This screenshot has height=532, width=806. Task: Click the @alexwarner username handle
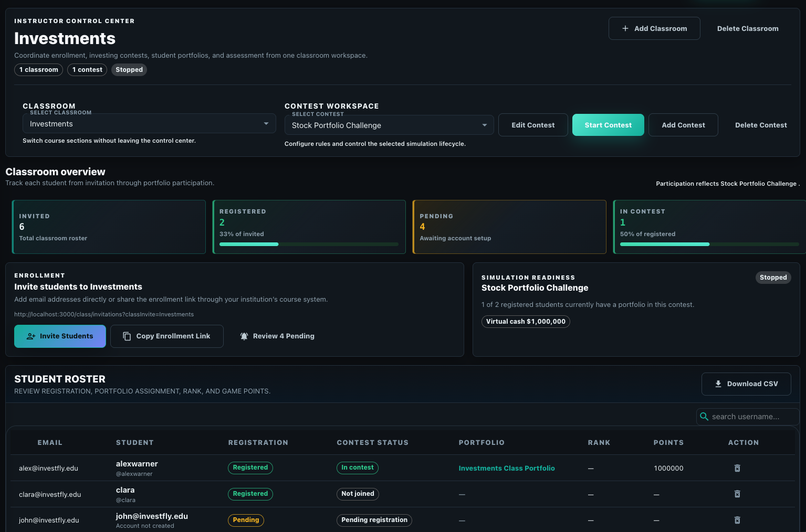134,474
